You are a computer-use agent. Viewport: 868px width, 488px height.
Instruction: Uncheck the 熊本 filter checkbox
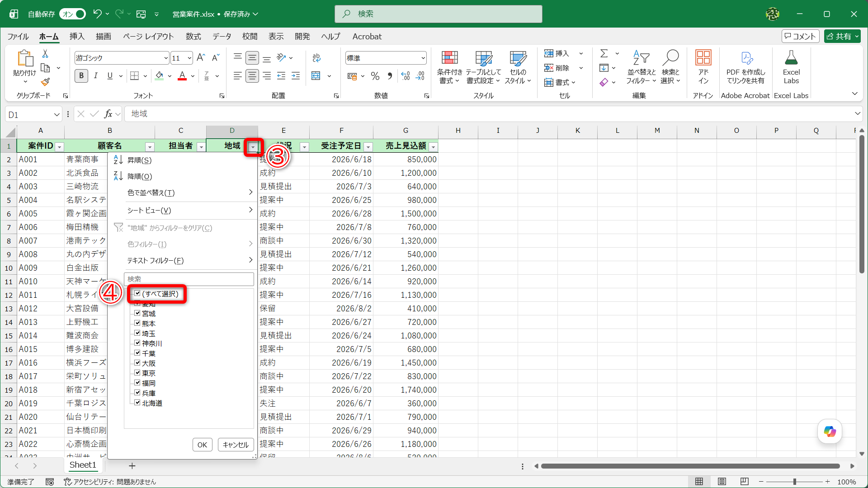click(137, 323)
